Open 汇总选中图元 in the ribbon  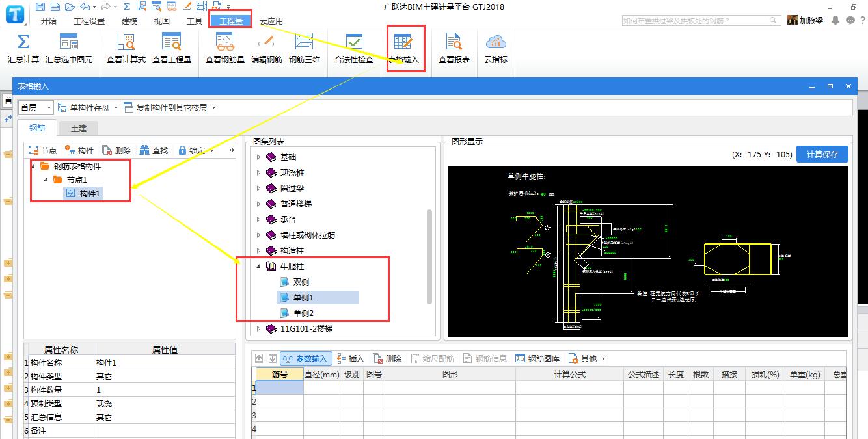click(x=69, y=49)
